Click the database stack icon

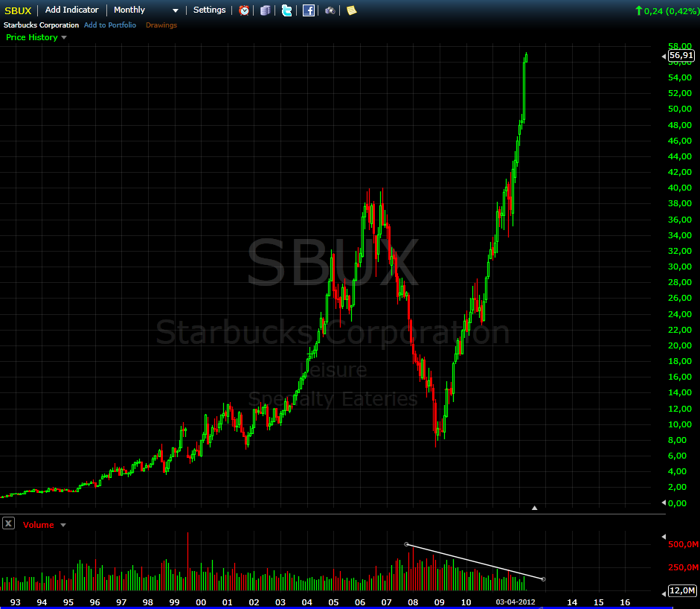tap(265, 10)
